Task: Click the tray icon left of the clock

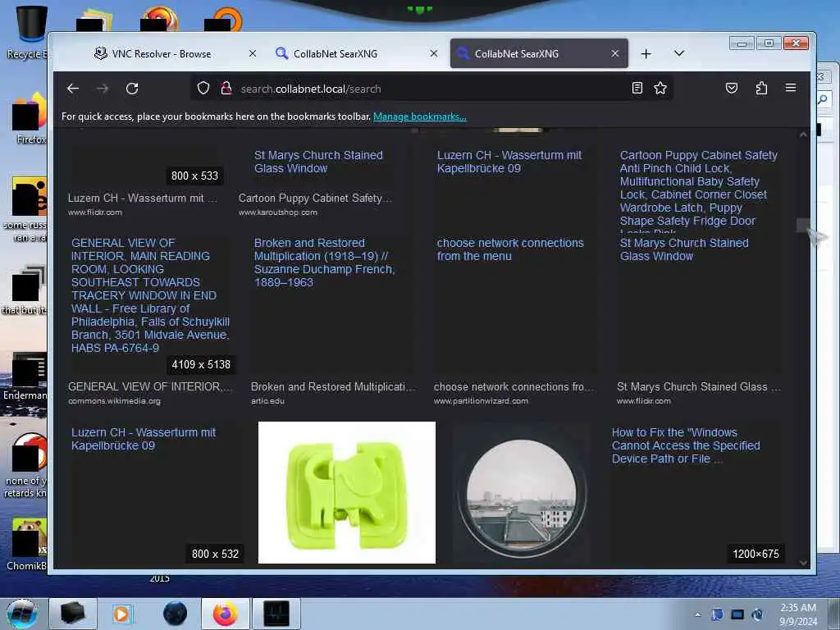Action: tap(757, 614)
